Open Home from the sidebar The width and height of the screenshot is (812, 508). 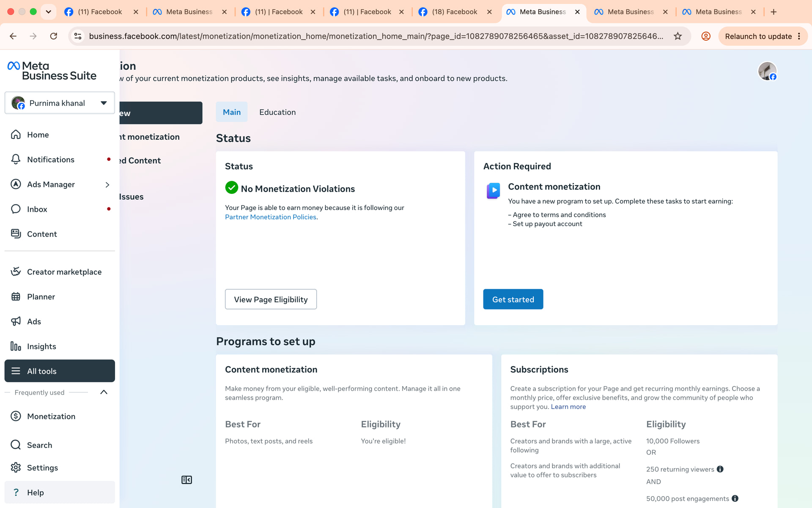tap(59, 135)
